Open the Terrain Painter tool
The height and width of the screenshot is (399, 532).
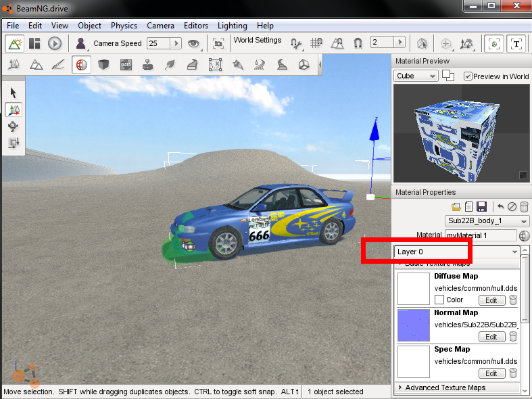pyautogui.click(x=58, y=64)
